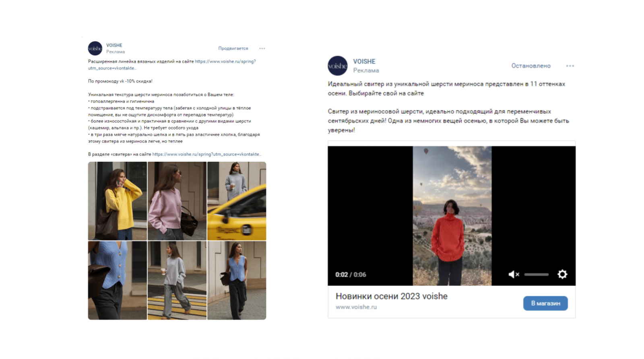
Task: Open the pink cardigan photo
Action: [177, 201]
